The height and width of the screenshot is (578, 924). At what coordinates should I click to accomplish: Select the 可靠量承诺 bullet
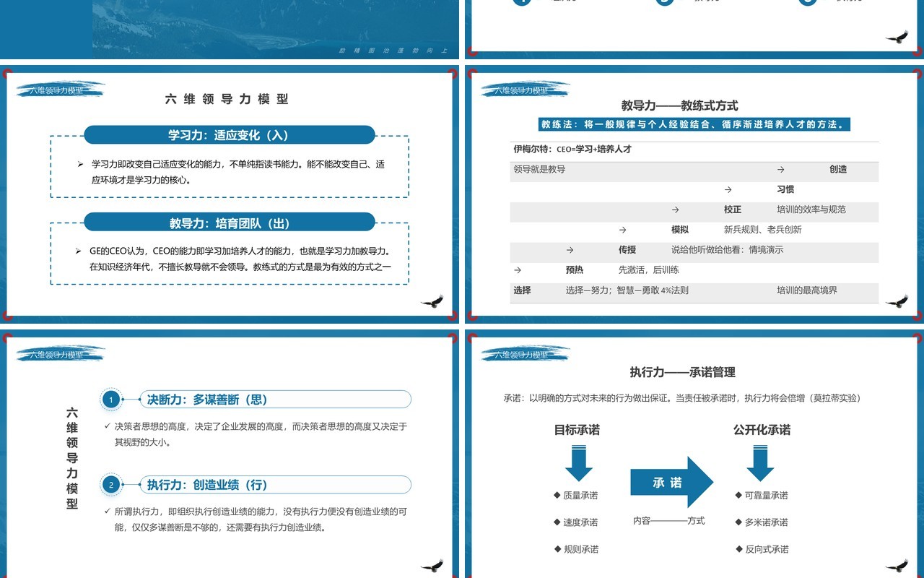[762, 496]
